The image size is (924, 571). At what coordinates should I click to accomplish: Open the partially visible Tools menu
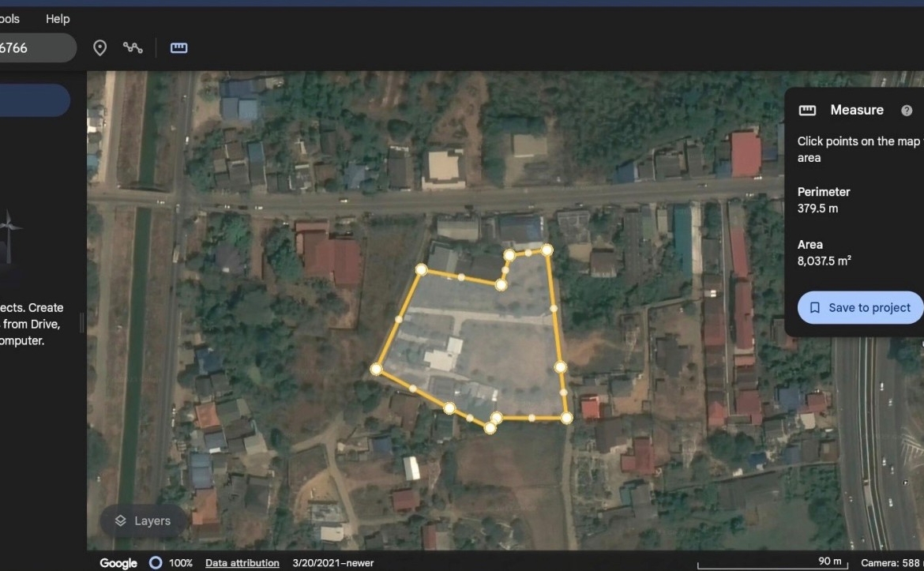click(x=9, y=19)
